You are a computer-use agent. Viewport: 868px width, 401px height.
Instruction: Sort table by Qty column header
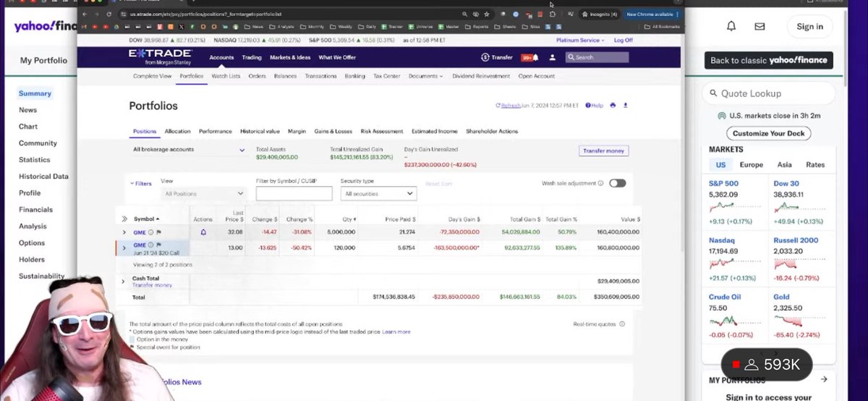pyautogui.click(x=349, y=219)
